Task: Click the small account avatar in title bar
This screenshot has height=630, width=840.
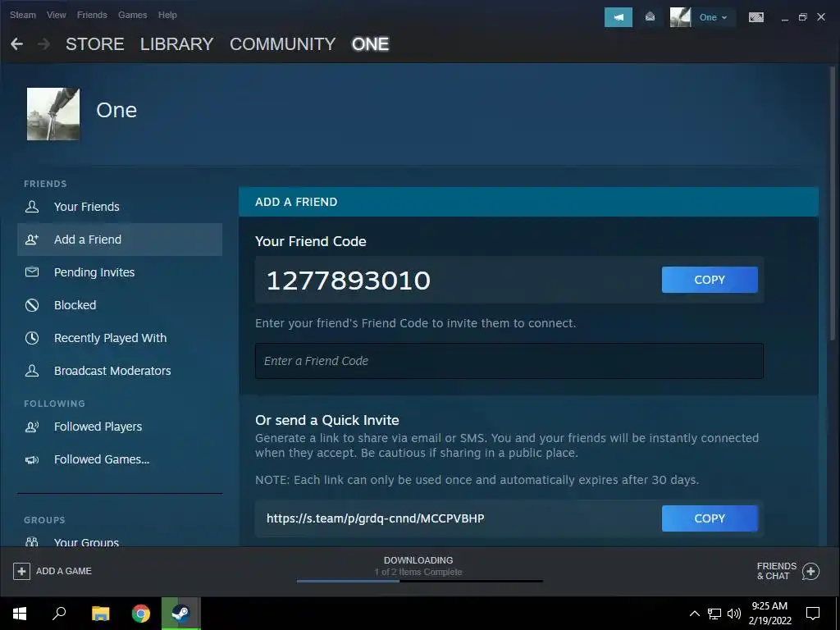Action: (680, 17)
